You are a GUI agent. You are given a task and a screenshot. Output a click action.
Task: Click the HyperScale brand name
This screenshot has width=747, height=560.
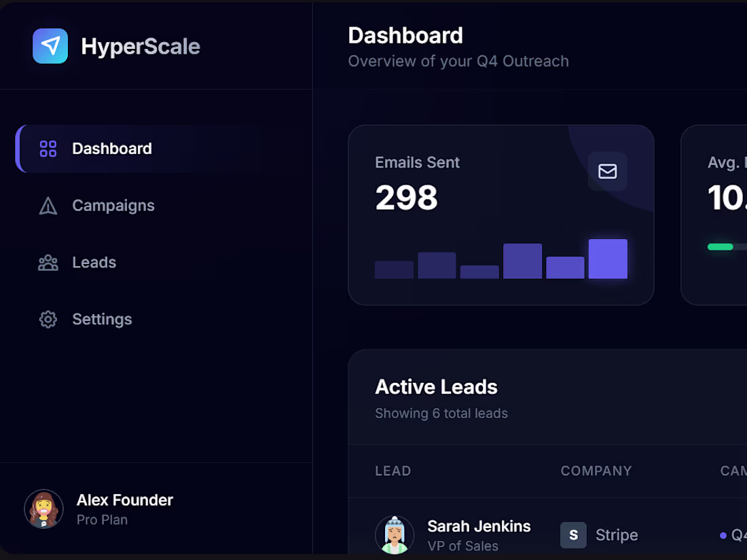click(141, 47)
